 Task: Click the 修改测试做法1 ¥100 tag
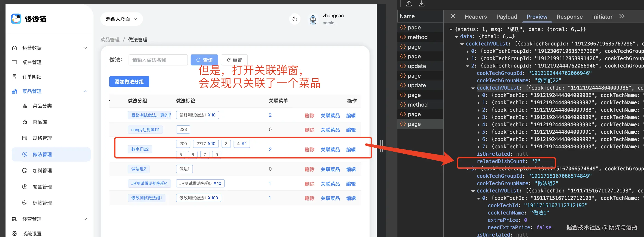pyautogui.click(x=198, y=198)
